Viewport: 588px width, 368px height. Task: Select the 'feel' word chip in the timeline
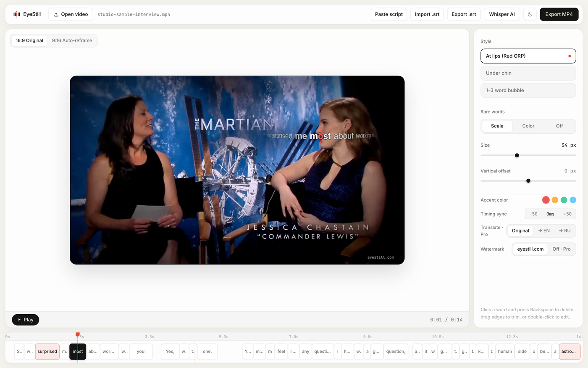tap(281, 352)
